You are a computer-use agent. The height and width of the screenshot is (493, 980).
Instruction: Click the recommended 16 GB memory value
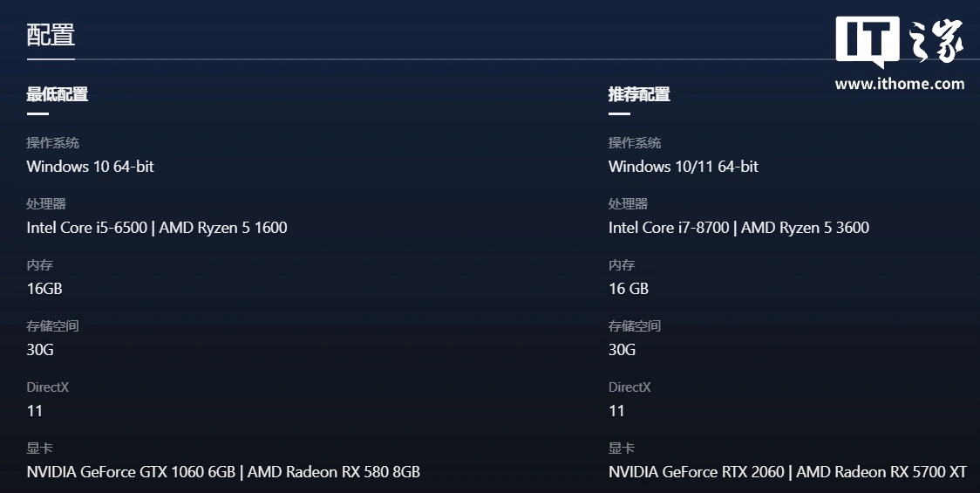[629, 289]
